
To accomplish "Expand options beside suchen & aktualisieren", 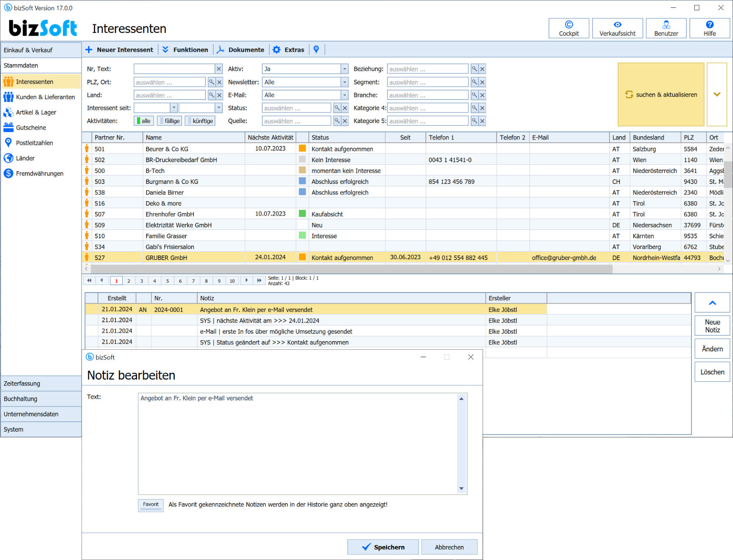I will click(717, 94).
